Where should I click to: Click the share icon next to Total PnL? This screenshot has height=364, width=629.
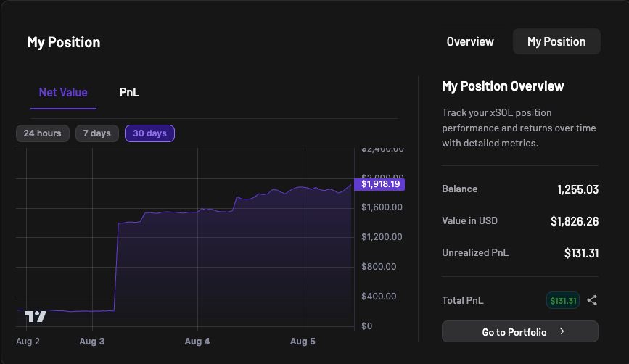pos(592,300)
